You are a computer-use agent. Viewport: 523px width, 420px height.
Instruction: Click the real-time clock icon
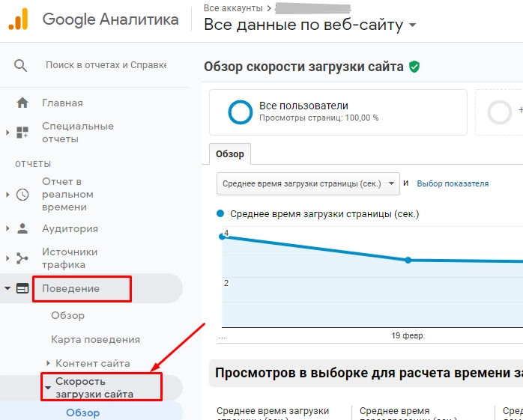tap(22, 195)
